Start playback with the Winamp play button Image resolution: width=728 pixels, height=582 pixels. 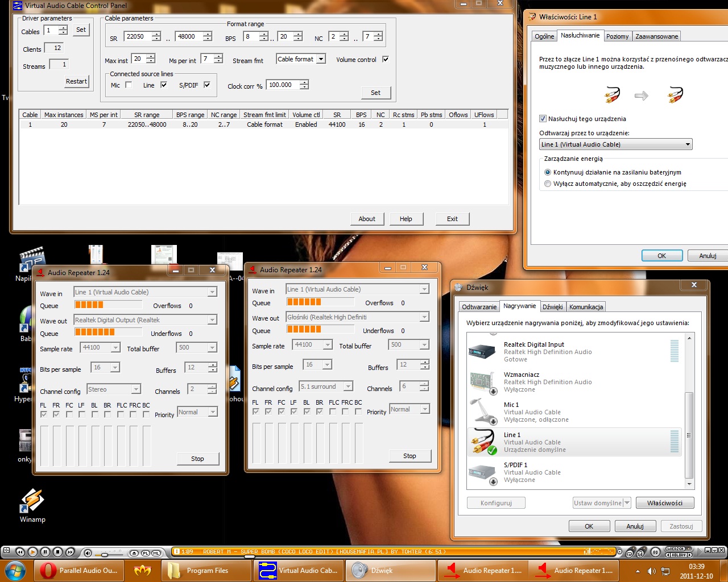(32, 552)
